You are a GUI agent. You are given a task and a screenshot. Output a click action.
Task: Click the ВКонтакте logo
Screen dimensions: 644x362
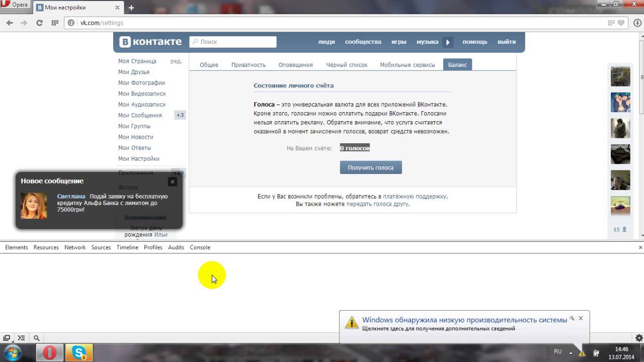tap(150, 42)
